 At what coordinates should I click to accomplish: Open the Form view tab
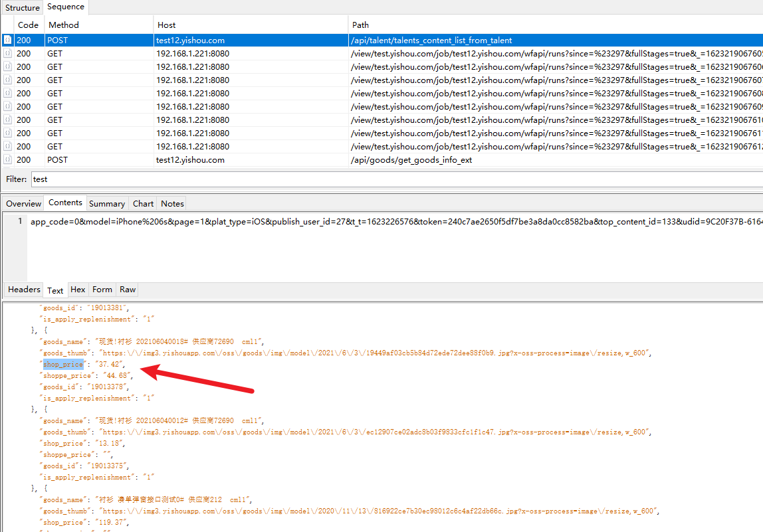[102, 290]
